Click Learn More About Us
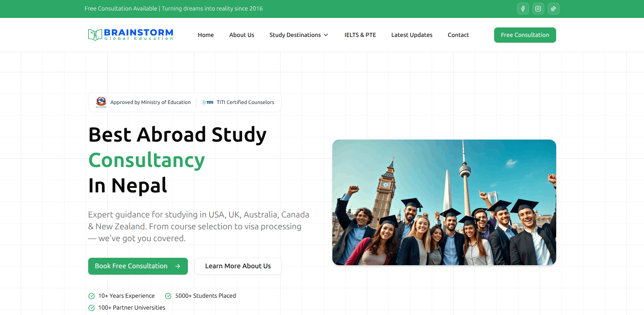Screen dimensions: 644x315 pos(238,266)
